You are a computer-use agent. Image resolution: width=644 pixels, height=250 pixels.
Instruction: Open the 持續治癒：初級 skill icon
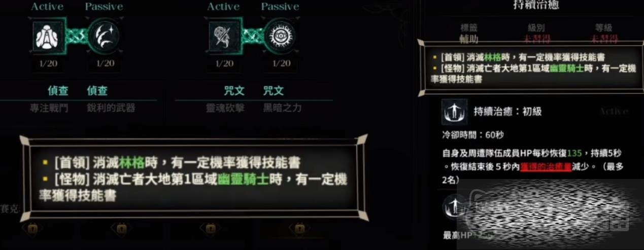point(455,111)
